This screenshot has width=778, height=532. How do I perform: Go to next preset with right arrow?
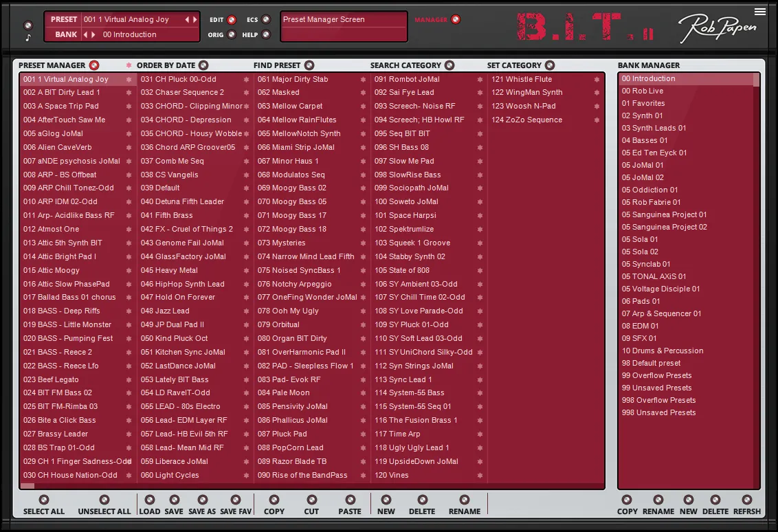[x=194, y=19]
